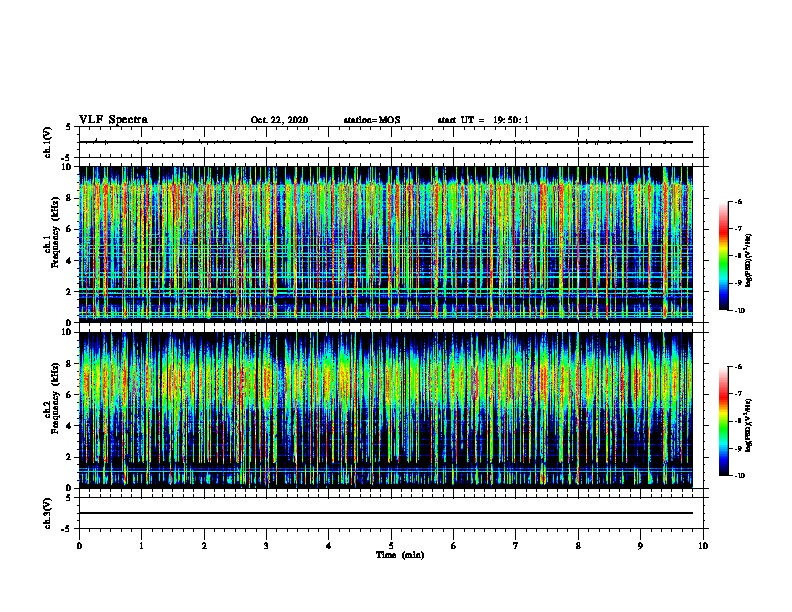Image resolution: width=792 pixels, height=612 pixels.
Task: Click time axis tick label '7'
Action: [x=516, y=546]
